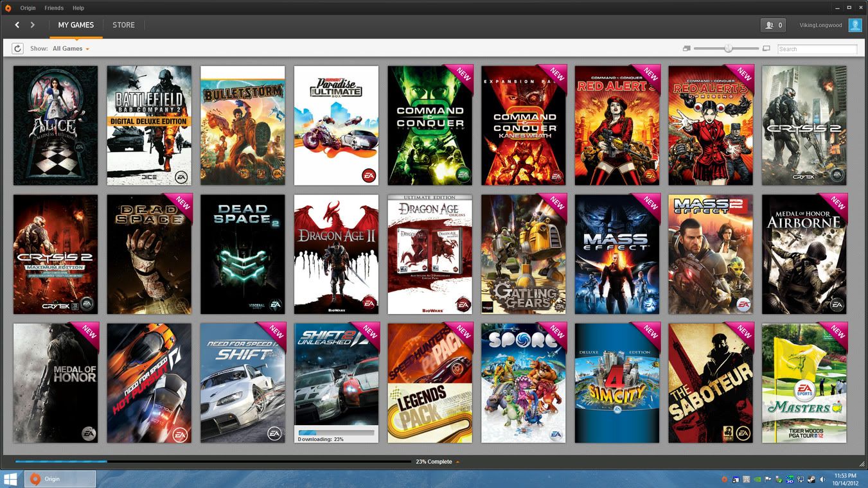Image resolution: width=868 pixels, height=488 pixels.
Task: Select the Dead Space 2 game tile
Action: tap(243, 254)
